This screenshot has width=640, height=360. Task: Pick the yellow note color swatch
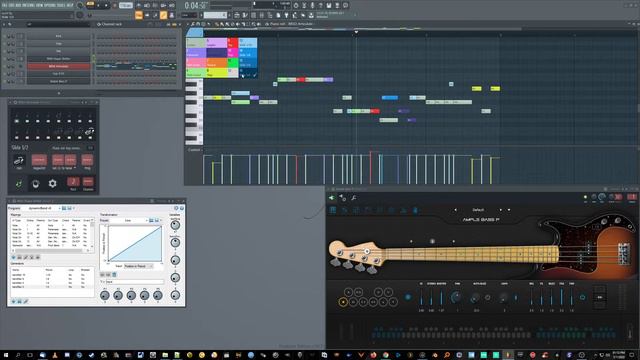pos(217,73)
